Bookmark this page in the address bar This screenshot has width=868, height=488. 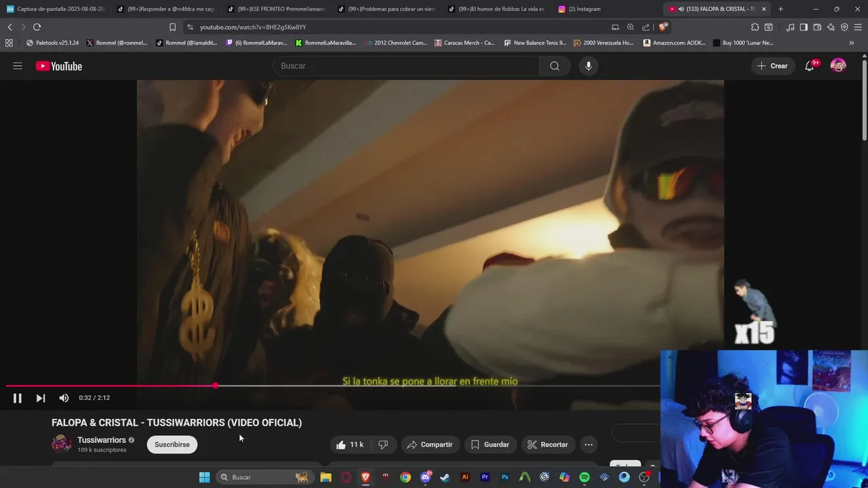click(x=172, y=27)
